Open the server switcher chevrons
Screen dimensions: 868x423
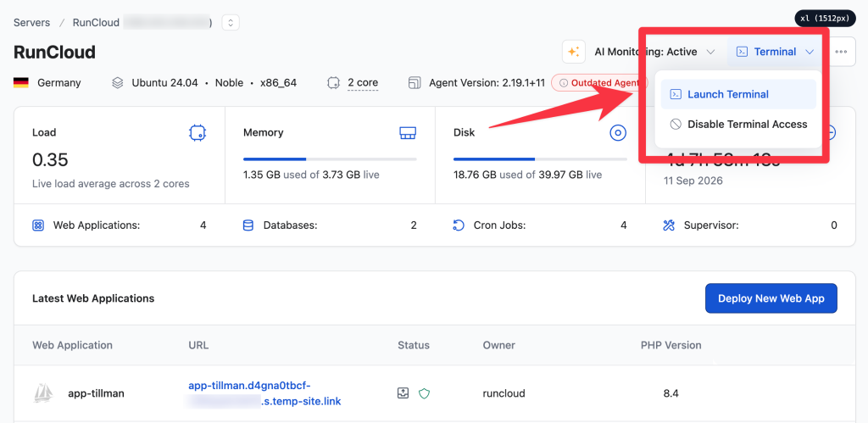pyautogui.click(x=231, y=23)
